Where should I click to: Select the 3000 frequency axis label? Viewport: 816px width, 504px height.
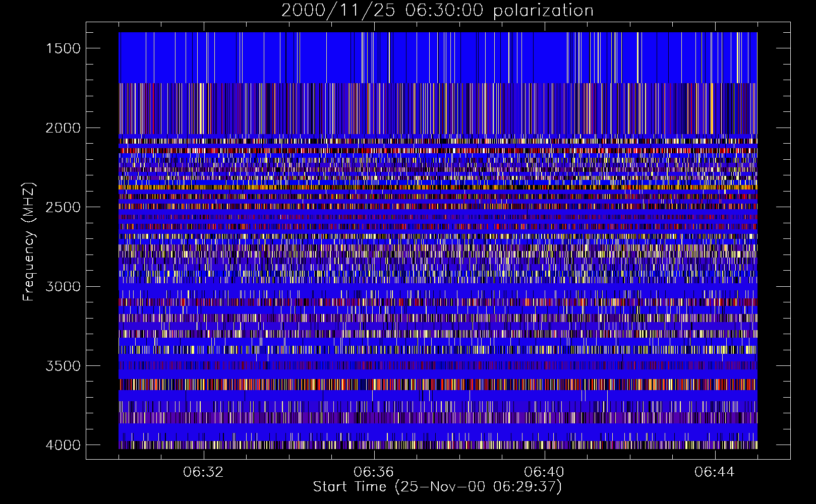63,287
